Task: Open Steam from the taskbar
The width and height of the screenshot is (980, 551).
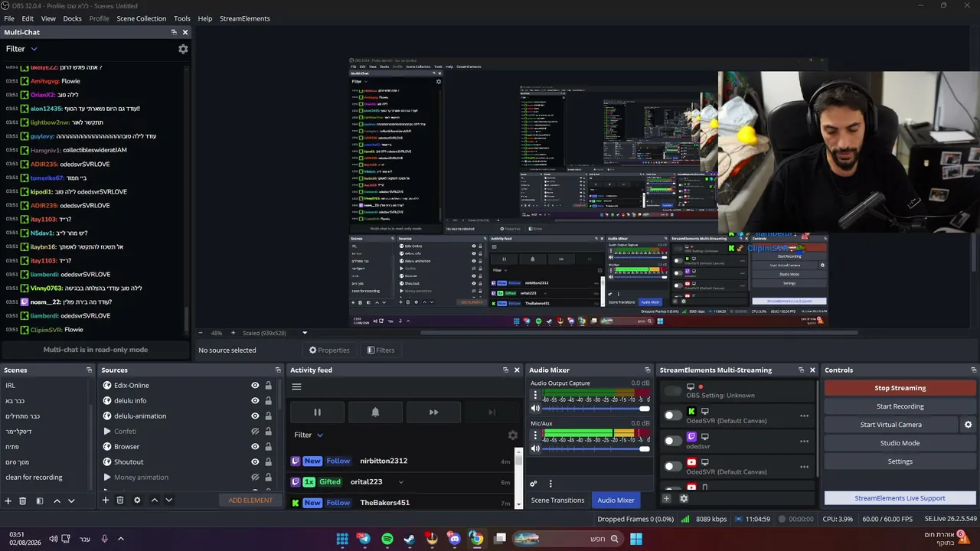Action: [x=410, y=539]
